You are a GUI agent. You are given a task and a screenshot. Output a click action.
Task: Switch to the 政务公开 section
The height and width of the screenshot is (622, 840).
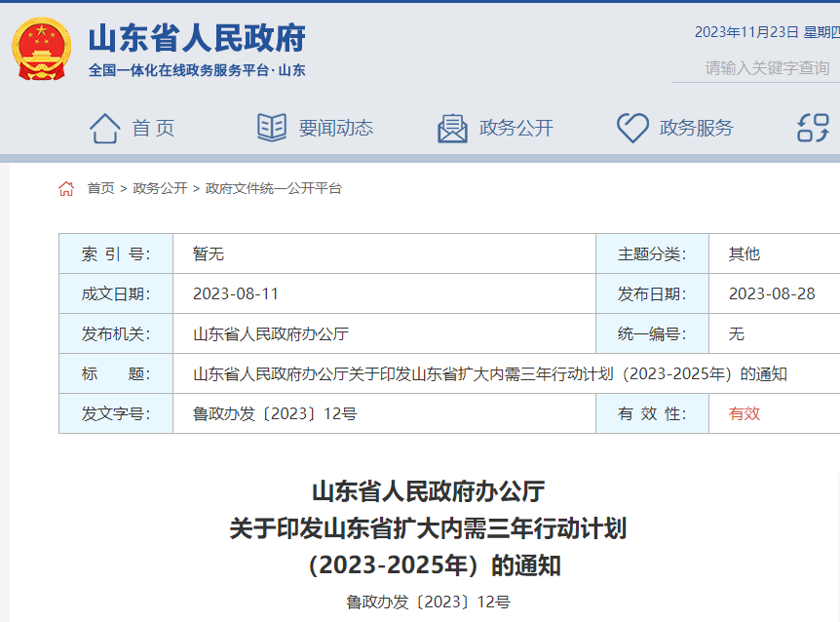(516, 127)
